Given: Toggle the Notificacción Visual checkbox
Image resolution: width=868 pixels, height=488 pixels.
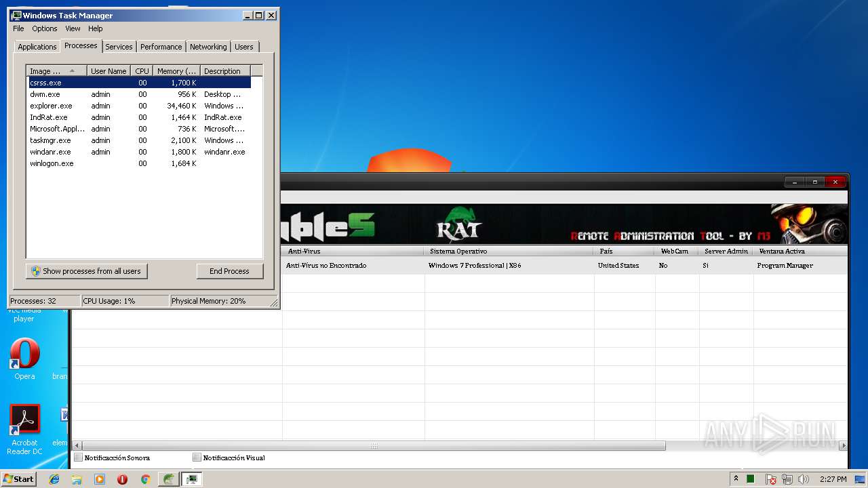Looking at the screenshot, I should 197,457.
